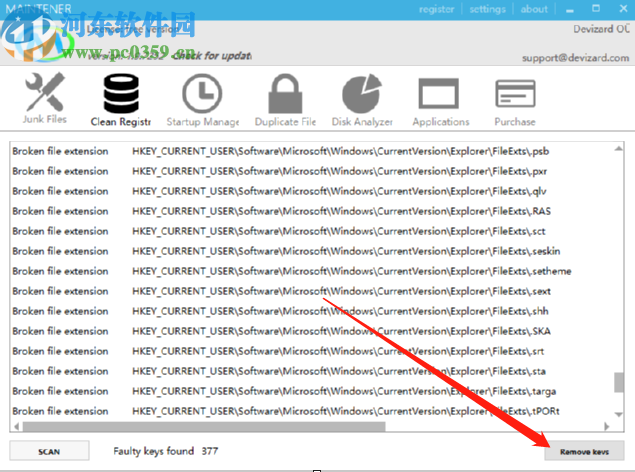Minimize the Maintener window

tap(570, 9)
